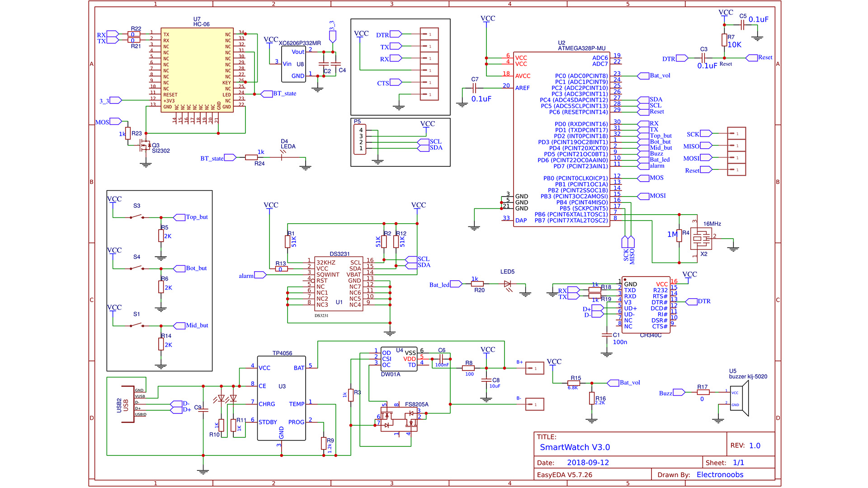Click the Sheet 1/1 value

tap(738, 463)
